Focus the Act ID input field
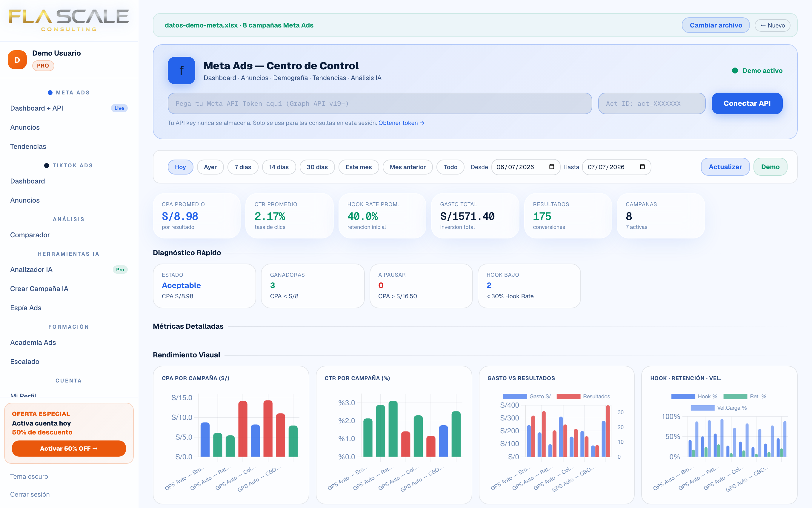Viewport: 812px width, 508px height. tap(652, 103)
